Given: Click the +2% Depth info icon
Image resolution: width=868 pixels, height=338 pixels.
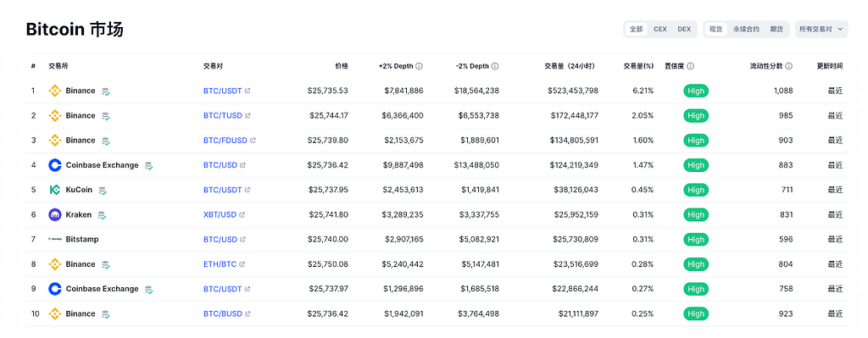Looking at the screenshot, I should coord(419,66).
